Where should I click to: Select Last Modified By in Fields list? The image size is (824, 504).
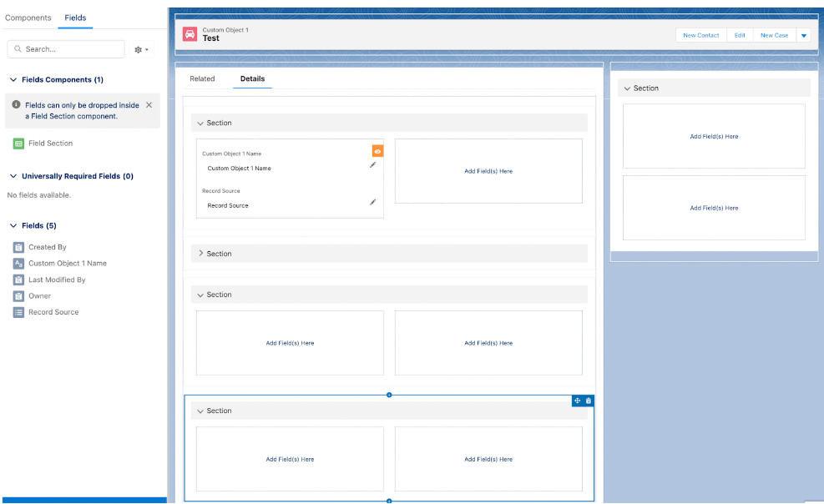coord(57,280)
